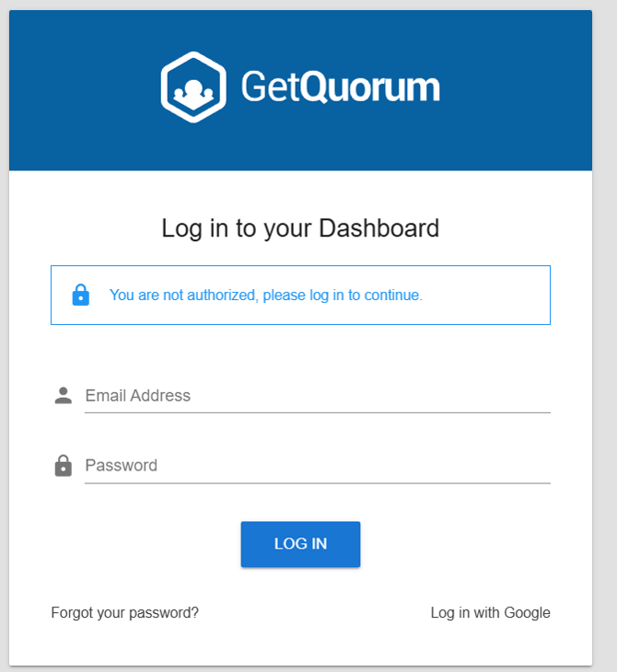This screenshot has height=672, width=617.
Task: Focus the Email Address input field
Action: [317, 396]
